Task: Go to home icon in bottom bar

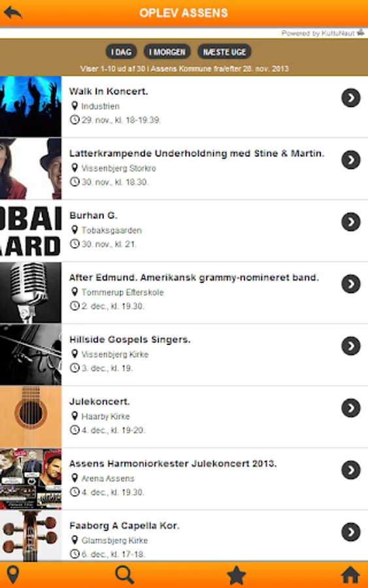Action: (x=350, y=575)
